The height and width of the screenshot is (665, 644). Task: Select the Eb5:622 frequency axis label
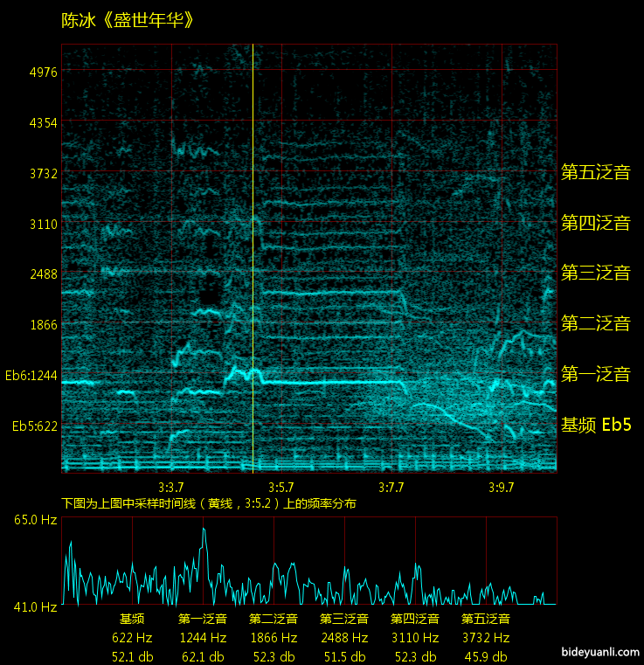pyautogui.click(x=34, y=426)
